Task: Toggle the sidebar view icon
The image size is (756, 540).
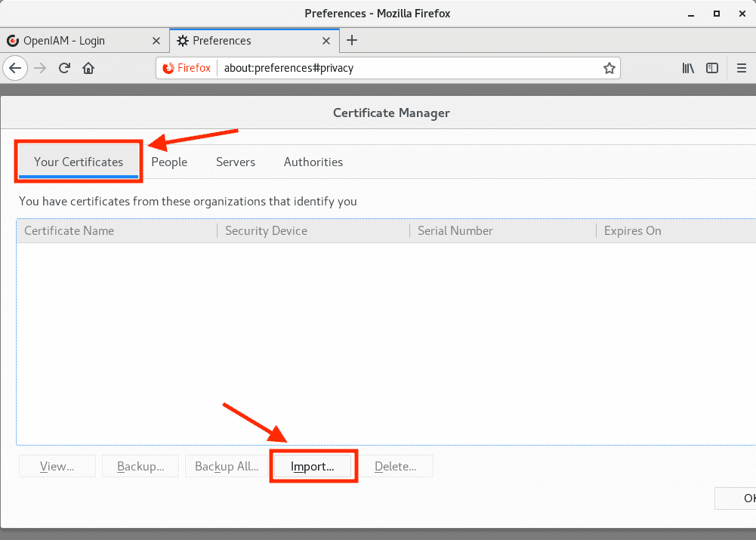Action: (x=712, y=68)
